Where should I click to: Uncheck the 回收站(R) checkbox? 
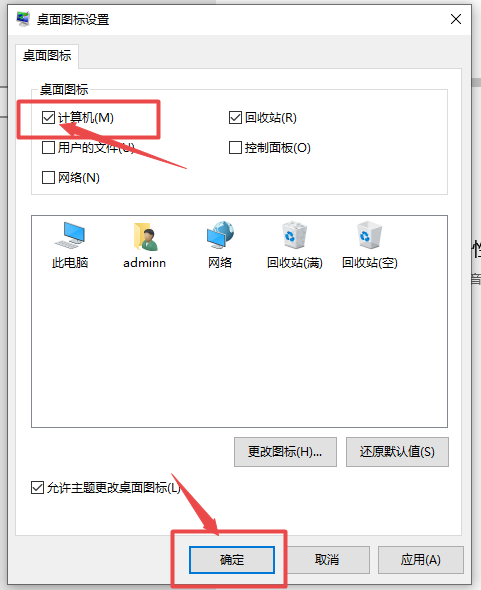click(x=235, y=117)
